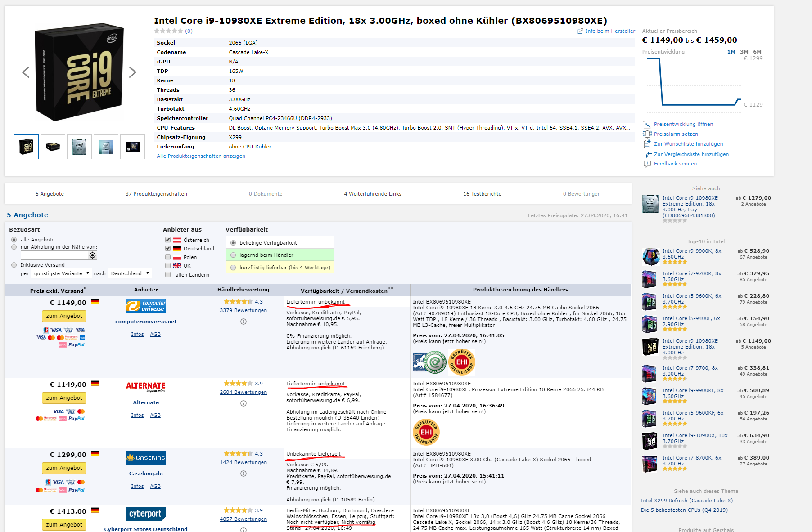Viewport: 812px width, 532px height.
Task: Click Intel Core i7-8700K sidebar thumbnail
Action: point(650,464)
